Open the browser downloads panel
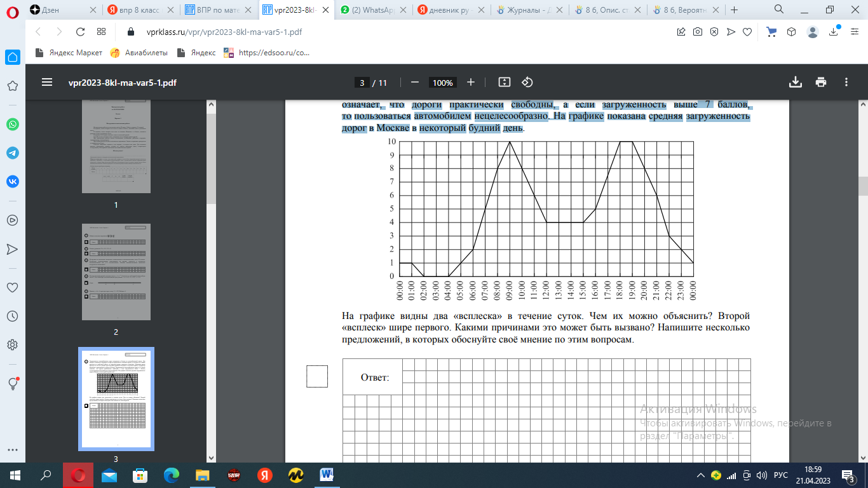 834,32
